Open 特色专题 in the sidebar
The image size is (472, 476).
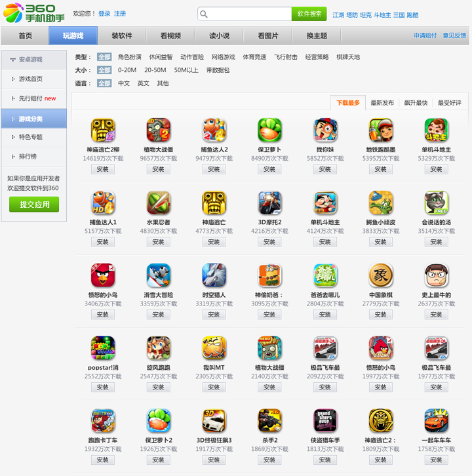tap(34, 137)
